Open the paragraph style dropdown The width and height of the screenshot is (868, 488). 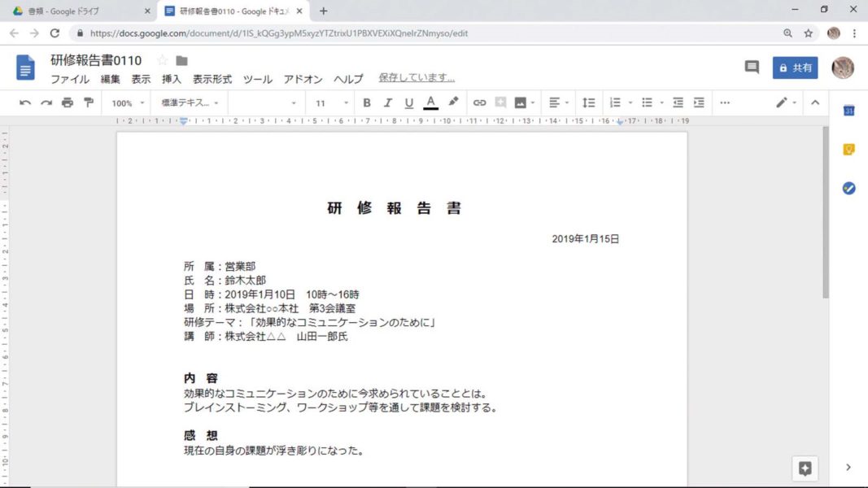tap(190, 103)
